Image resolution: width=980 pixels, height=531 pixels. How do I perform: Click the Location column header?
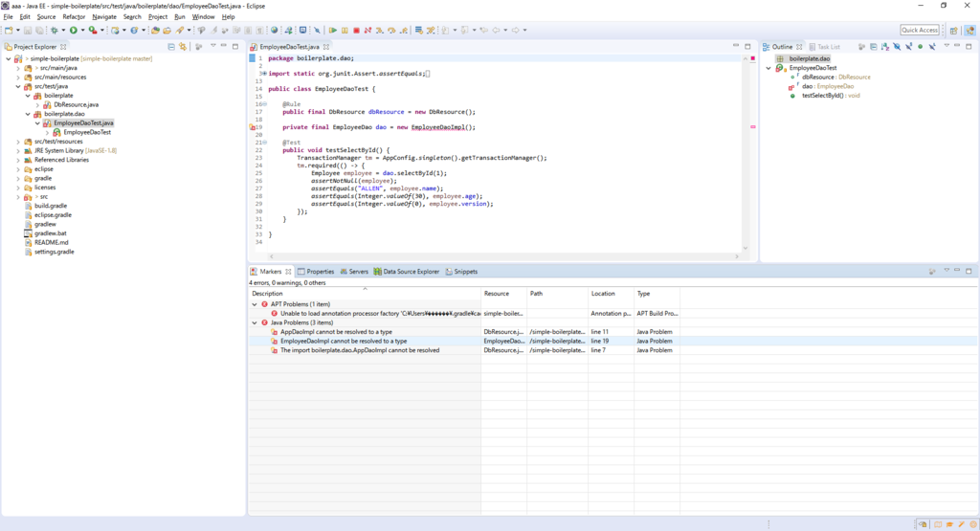point(611,294)
